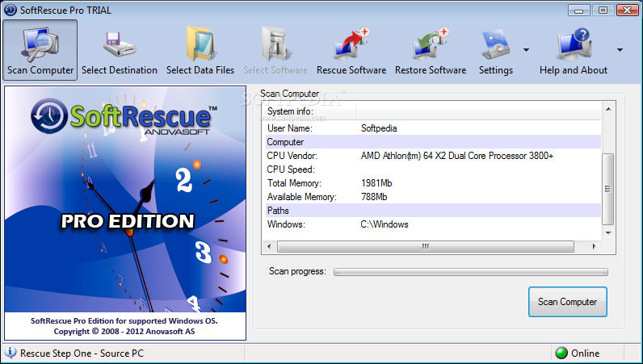Viewport: 643px width, 364px height.
Task: Select the 'Paths' section row
Action: tap(434, 211)
